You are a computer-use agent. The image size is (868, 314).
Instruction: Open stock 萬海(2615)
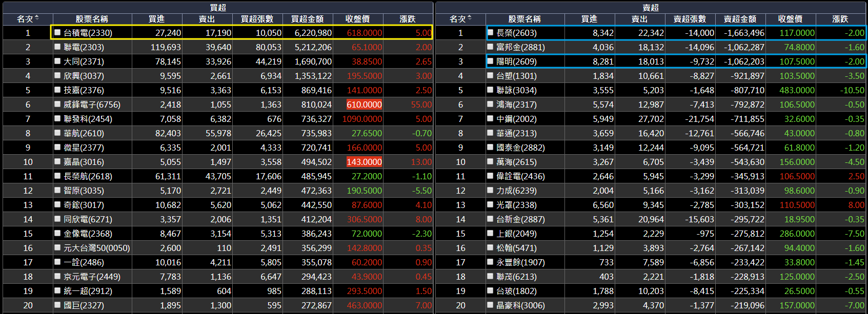(516, 162)
